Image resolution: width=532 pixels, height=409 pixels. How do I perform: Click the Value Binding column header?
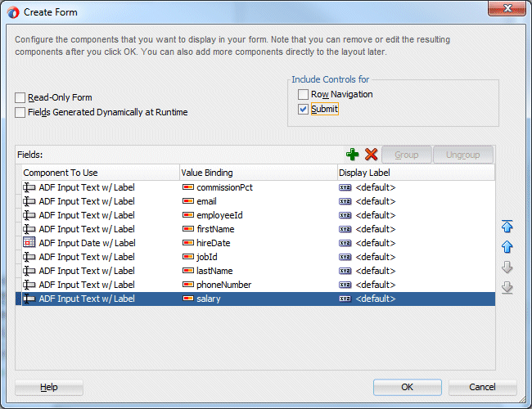[x=258, y=173]
